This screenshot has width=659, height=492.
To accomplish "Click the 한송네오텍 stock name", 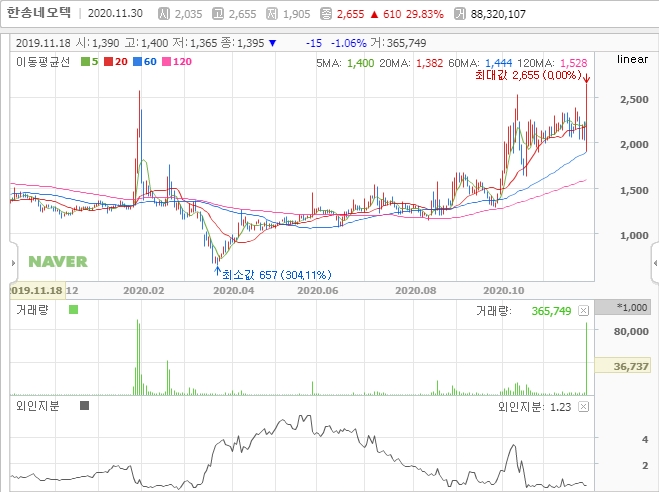I will (39, 13).
